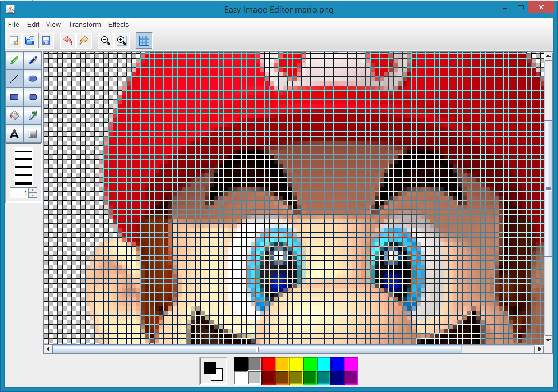Click the undo arrow in toolbar
Screen dimensions: 558x392
pos(68,40)
